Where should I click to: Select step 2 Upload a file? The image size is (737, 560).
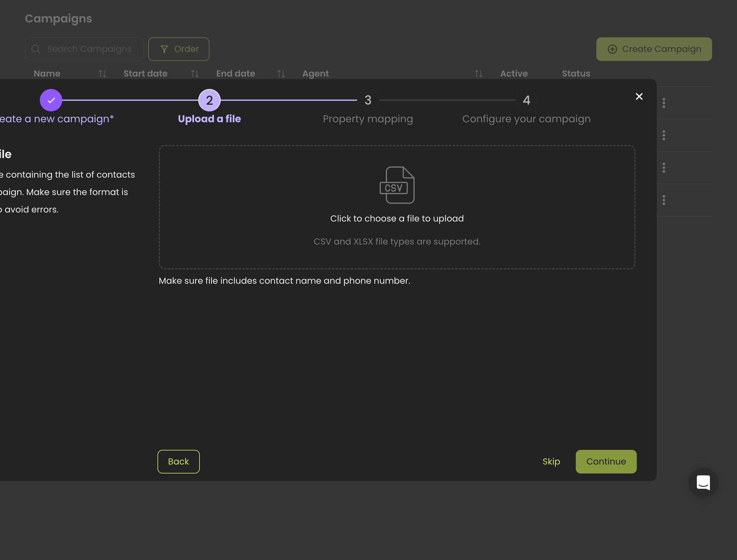(209, 100)
